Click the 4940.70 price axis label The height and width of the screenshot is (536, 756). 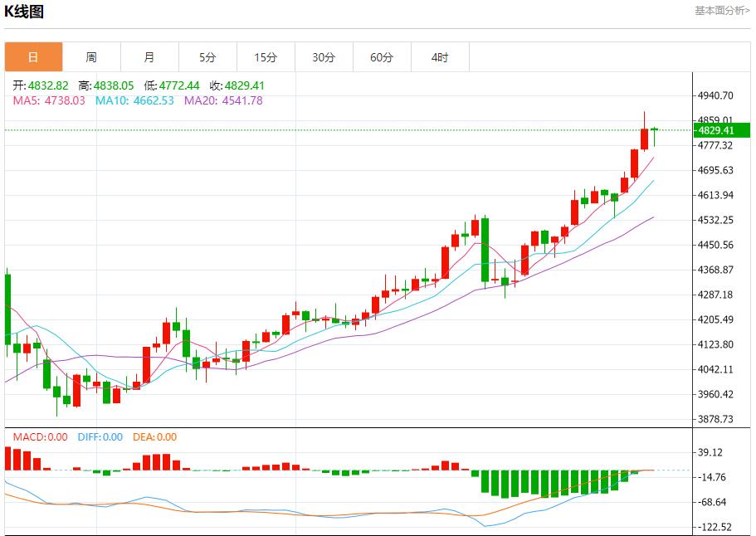tap(715, 95)
